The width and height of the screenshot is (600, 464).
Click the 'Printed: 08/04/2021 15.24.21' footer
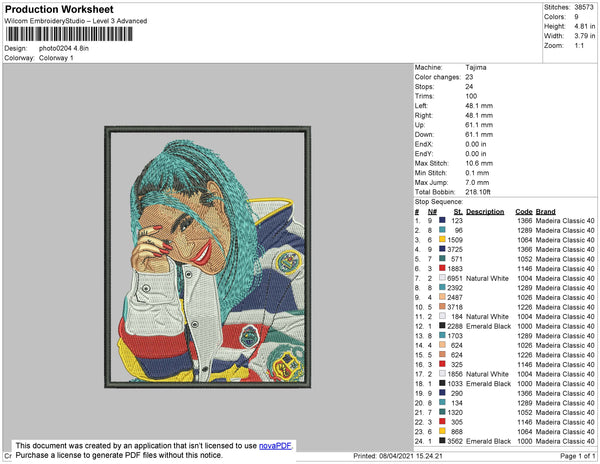point(398,456)
